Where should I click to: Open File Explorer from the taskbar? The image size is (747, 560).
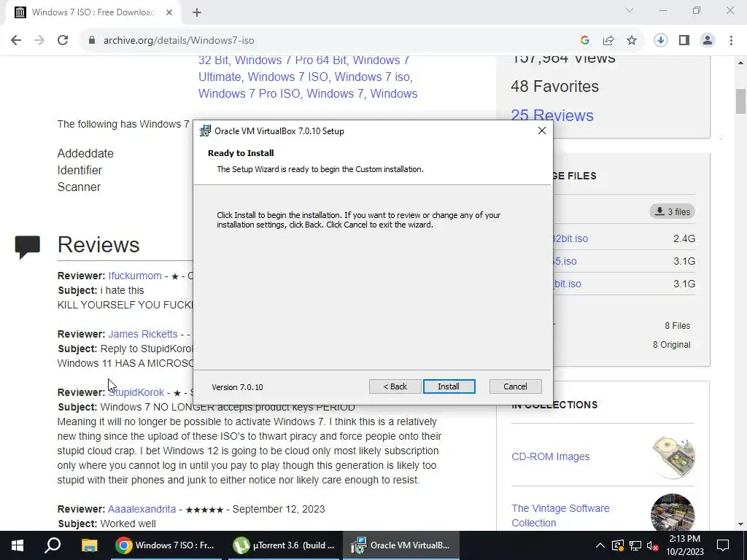point(89,545)
